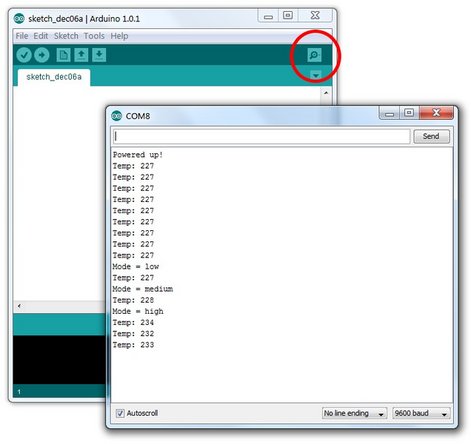Open the Help menu

[119, 36]
